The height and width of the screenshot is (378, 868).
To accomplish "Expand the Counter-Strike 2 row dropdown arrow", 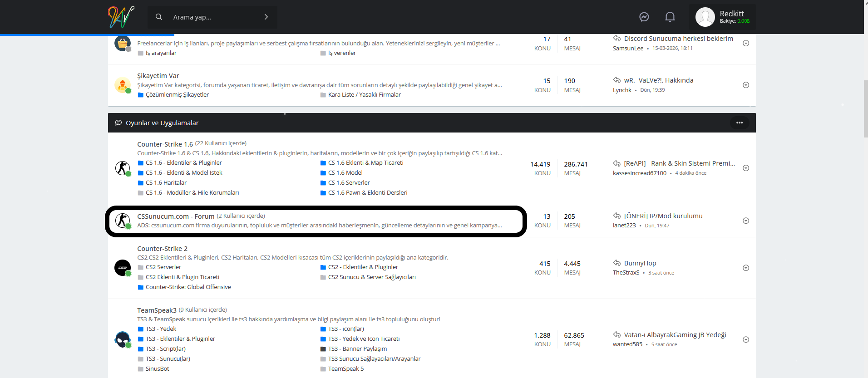I will point(746,268).
